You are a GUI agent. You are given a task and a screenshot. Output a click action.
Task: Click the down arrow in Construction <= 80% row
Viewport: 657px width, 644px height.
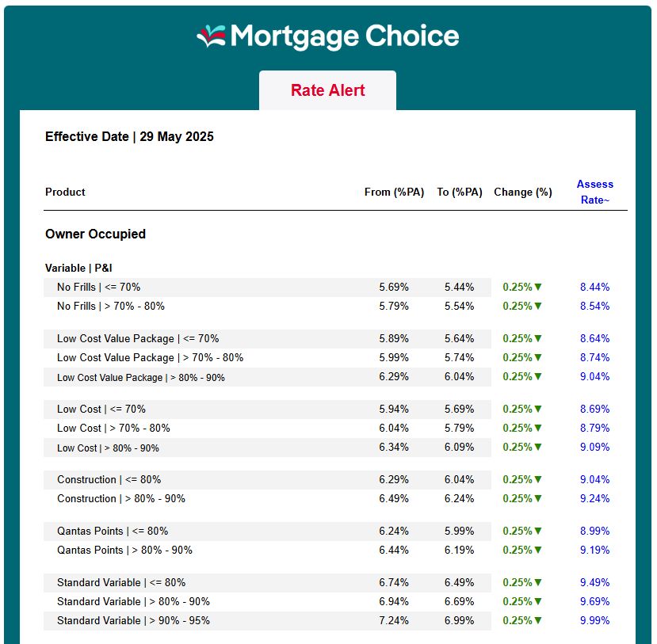(538, 480)
